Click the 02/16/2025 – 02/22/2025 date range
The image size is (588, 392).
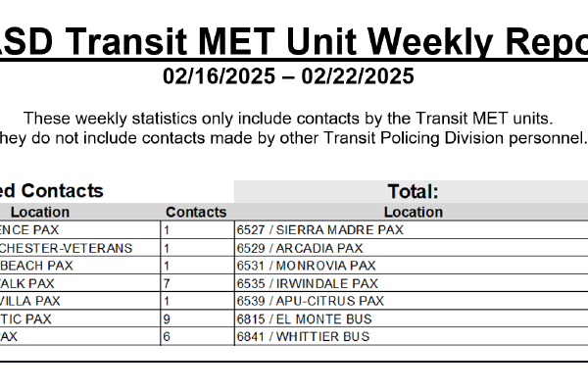[288, 75]
